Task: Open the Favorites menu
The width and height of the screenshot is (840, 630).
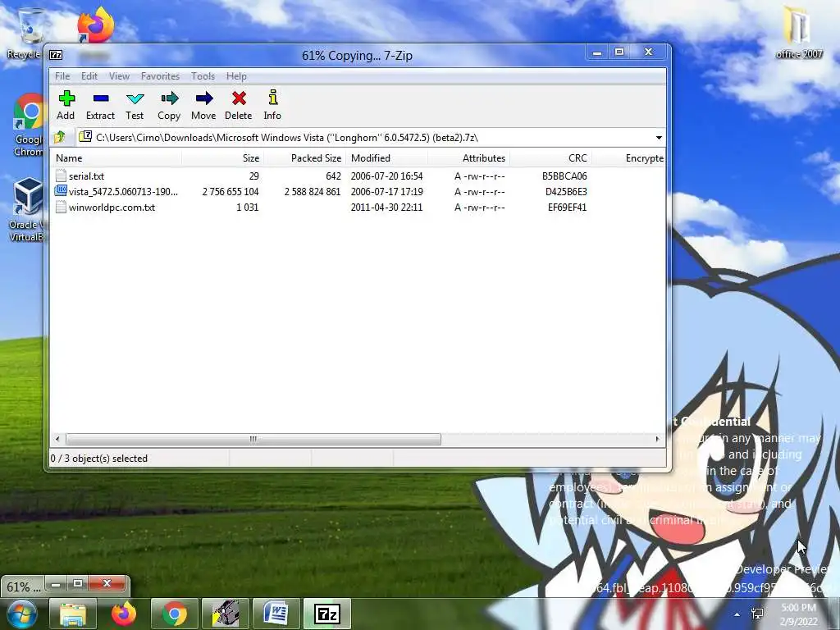Action: [x=160, y=76]
